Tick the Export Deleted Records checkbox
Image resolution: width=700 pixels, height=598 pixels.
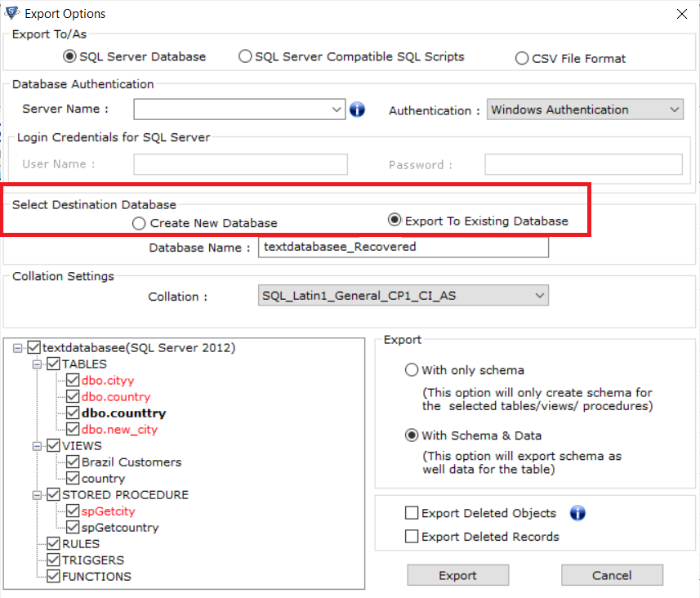click(411, 536)
